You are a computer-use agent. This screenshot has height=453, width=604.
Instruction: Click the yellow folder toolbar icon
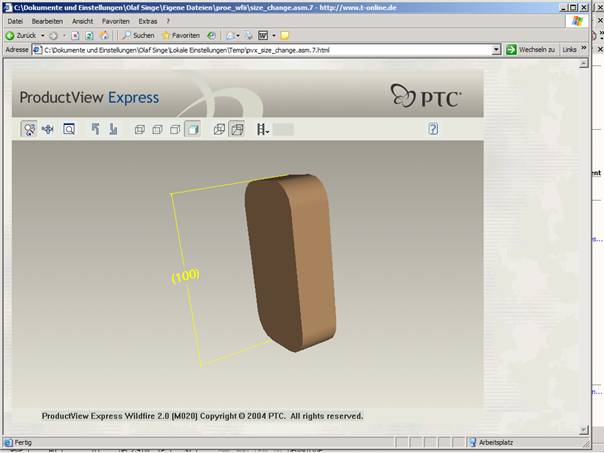click(285, 36)
